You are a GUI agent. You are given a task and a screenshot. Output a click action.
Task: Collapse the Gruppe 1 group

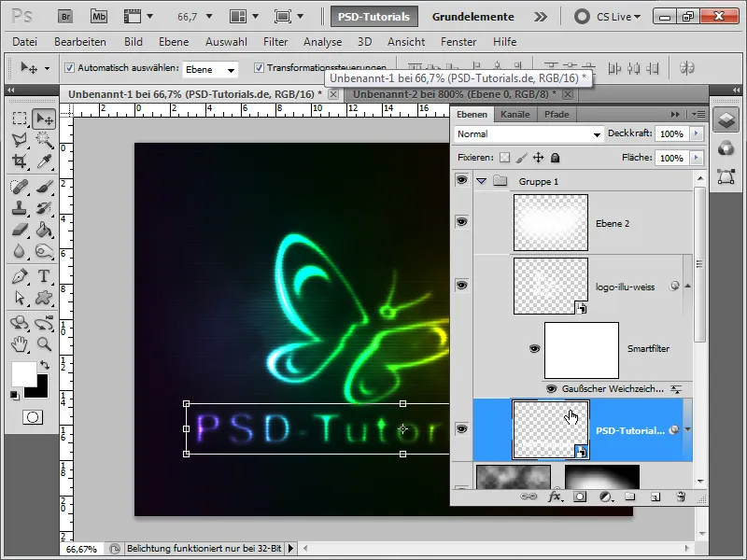[x=482, y=181]
